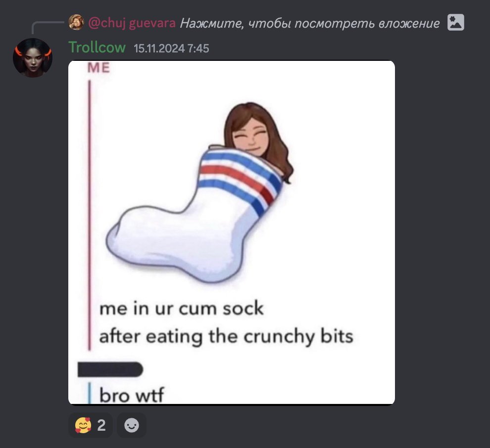Click the reaction count number 2
This screenshot has height=448, width=490.
tap(101, 425)
